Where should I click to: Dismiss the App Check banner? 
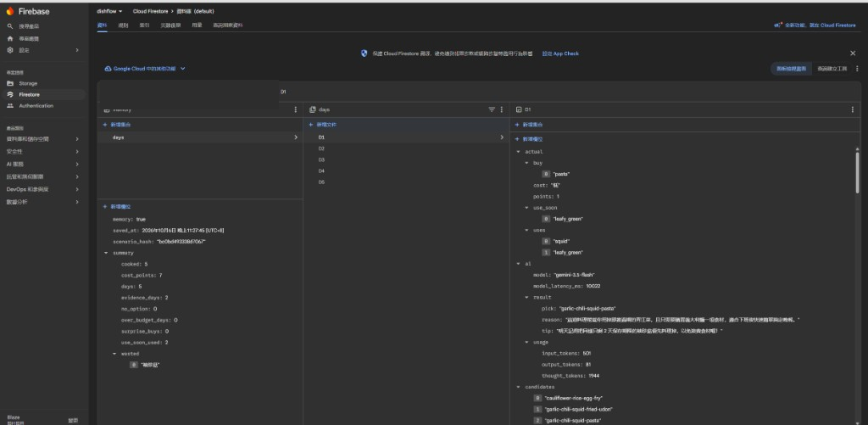[x=853, y=53]
